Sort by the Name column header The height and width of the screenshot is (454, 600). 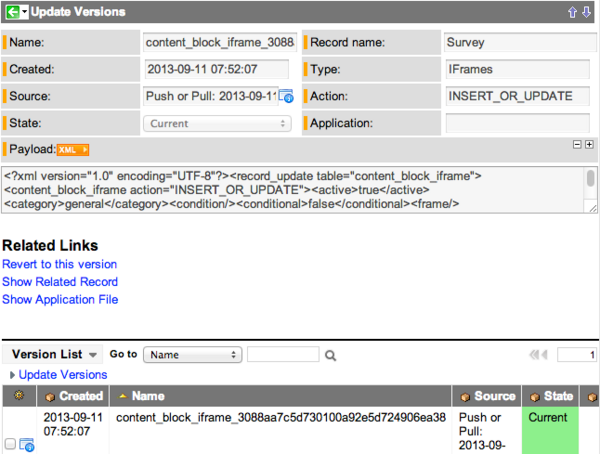148,396
